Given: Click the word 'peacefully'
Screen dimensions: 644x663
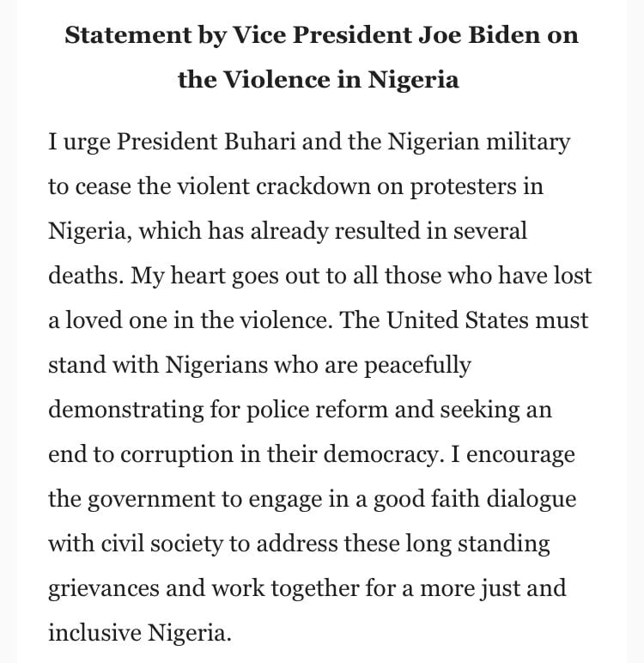Looking at the screenshot, I should [x=417, y=366].
